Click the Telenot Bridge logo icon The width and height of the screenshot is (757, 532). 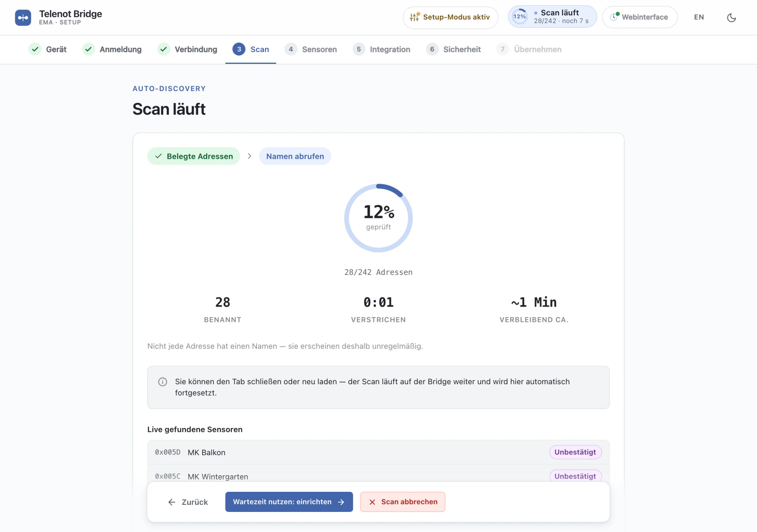pos(23,17)
